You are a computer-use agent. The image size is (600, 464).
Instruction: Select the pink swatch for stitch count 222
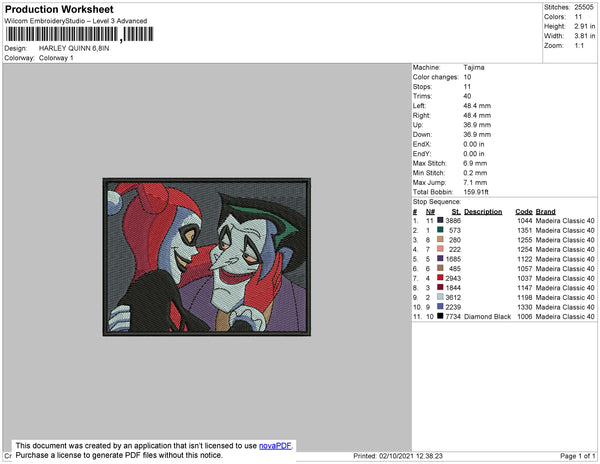(440, 249)
